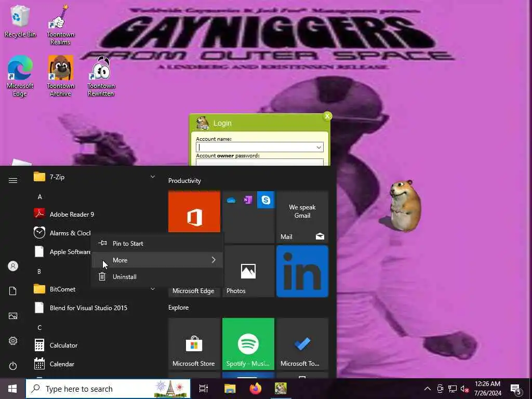Image resolution: width=532 pixels, height=399 pixels.
Task: Open Toontown Realms desktop shortcut
Action: tap(60, 25)
